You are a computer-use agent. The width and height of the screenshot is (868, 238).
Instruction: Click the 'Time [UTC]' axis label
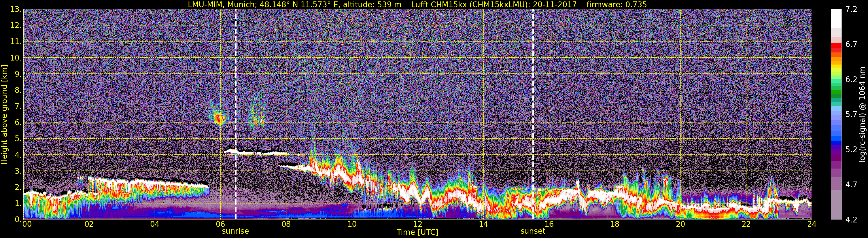tap(417, 232)
